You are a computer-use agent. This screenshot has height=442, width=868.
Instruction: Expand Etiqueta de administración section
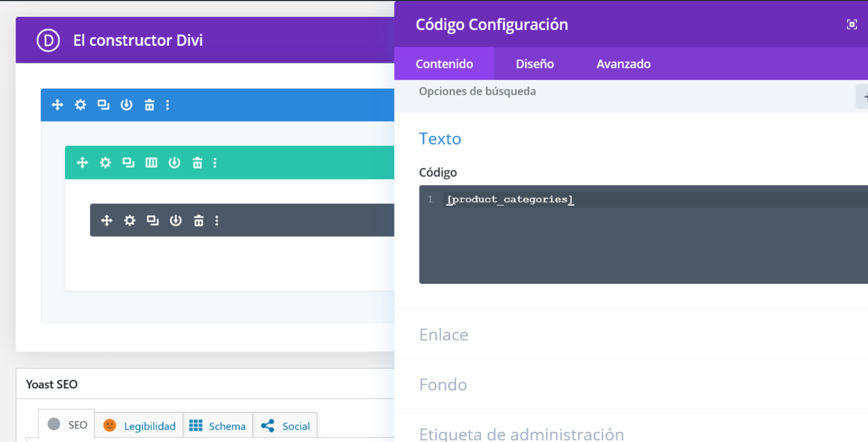pyautogui.click(x=522, y=434)
